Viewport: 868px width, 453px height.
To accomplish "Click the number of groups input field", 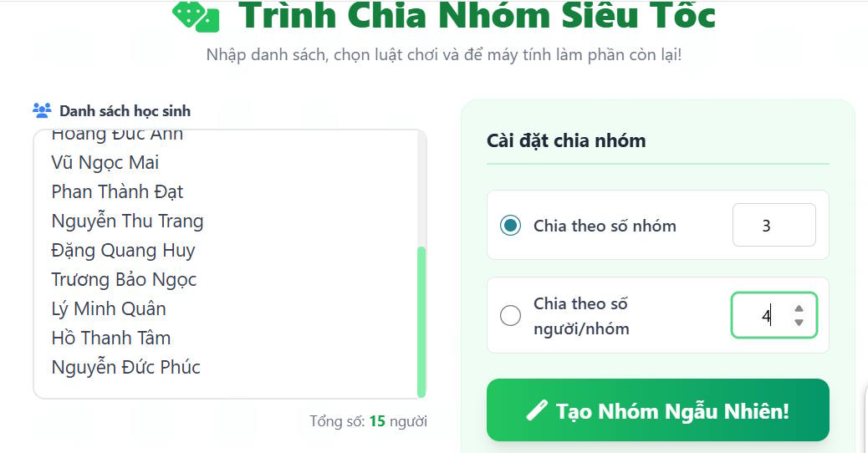I will 774,226.
